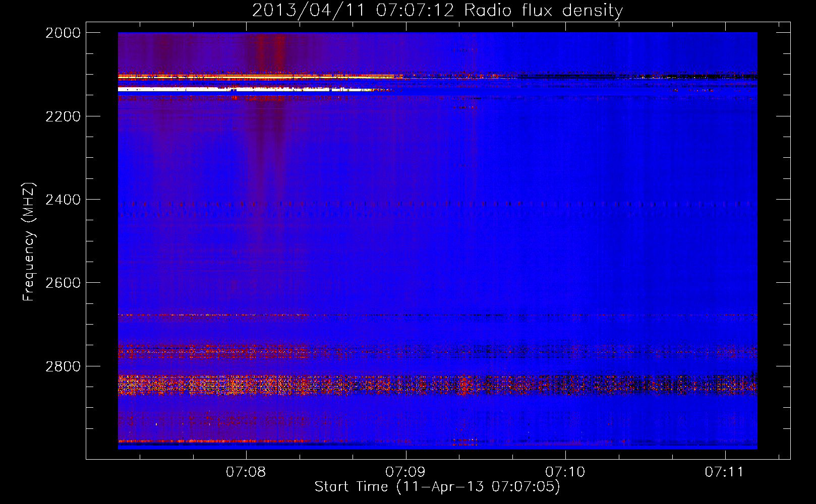
Task: Click the 2400 frequency tick label
Action: tap(63, 200)
